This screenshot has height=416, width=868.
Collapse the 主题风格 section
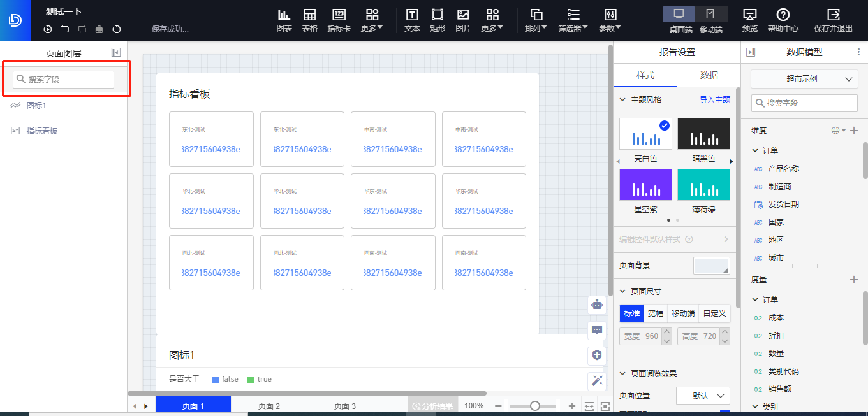[x=623, y=100]
